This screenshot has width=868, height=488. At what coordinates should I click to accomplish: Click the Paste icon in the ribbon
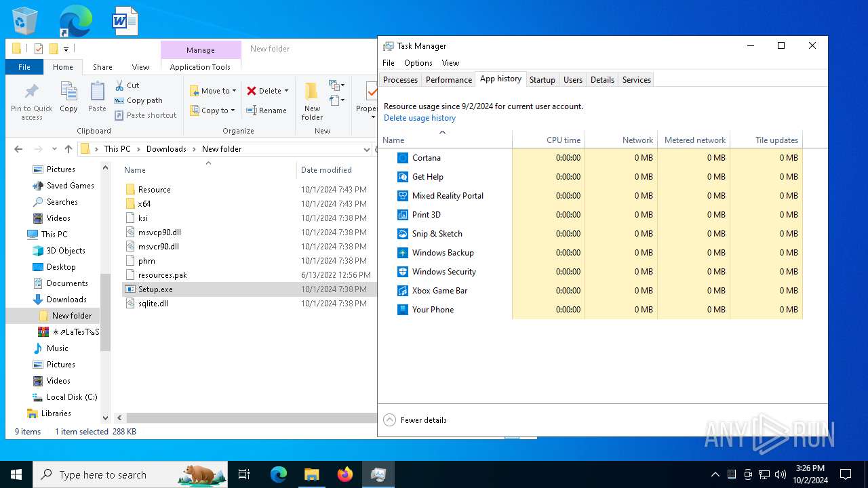tap(97, 91)
